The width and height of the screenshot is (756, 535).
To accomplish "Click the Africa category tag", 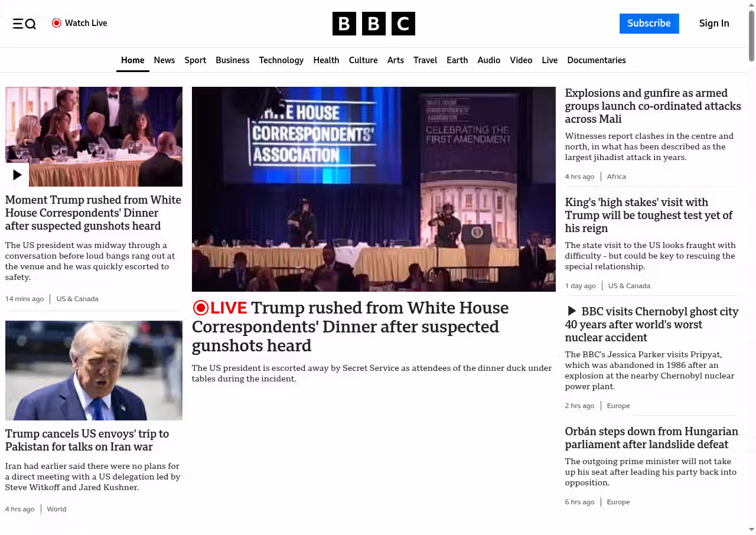I will [616, 177].
